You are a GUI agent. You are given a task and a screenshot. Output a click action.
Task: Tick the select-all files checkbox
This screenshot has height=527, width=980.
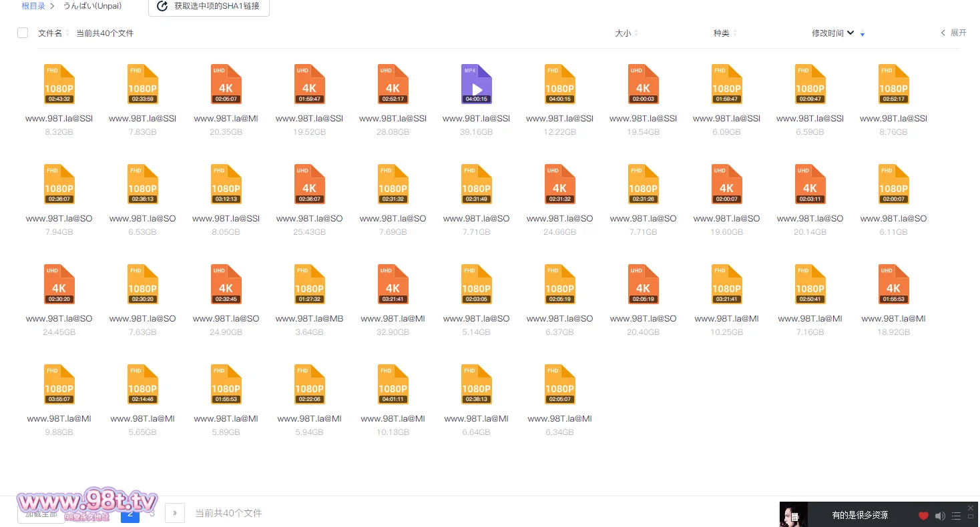point(23,33)
